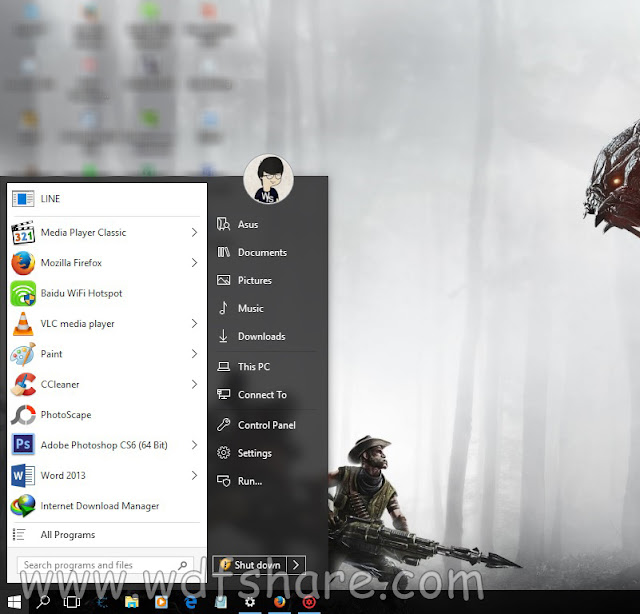This screenshot has height=614, width=640.
Task: Open the Documents folder
Action: tap(267, 253)
